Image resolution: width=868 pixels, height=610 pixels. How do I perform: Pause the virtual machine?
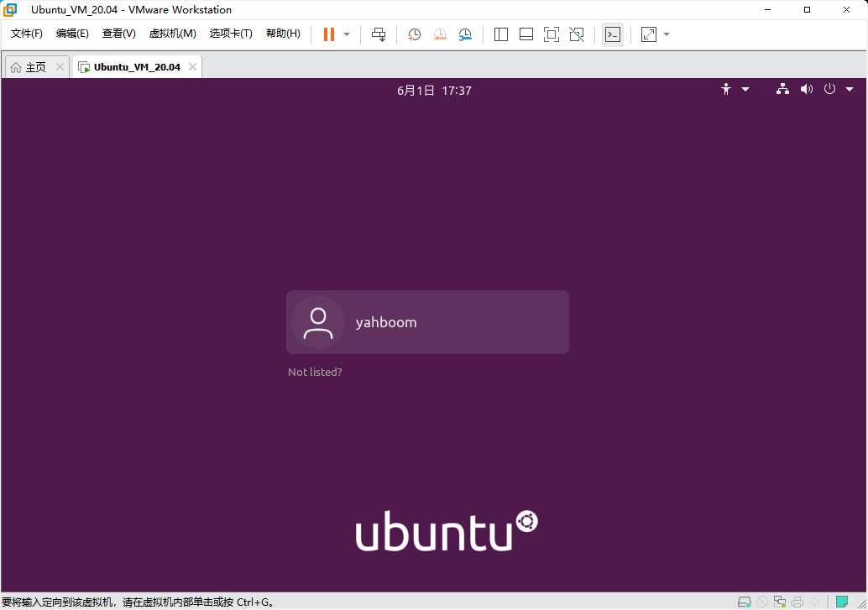point(329,34)
